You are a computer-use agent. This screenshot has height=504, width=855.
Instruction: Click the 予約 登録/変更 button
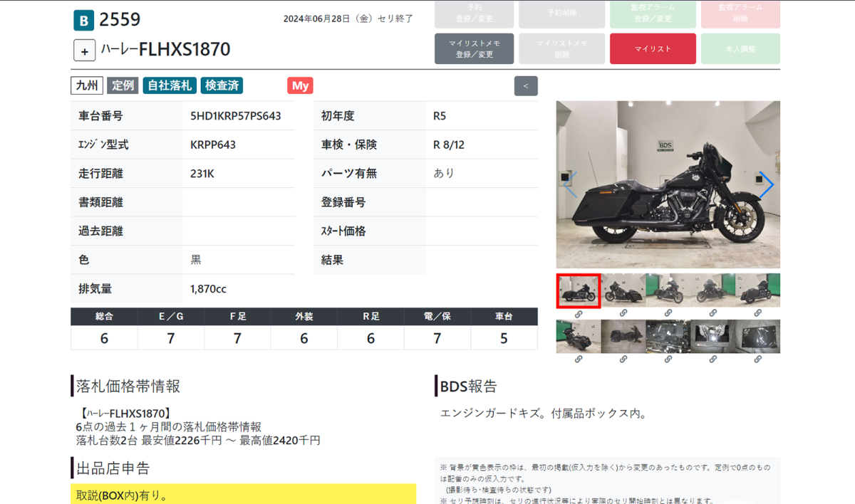(x=474, y=14)
